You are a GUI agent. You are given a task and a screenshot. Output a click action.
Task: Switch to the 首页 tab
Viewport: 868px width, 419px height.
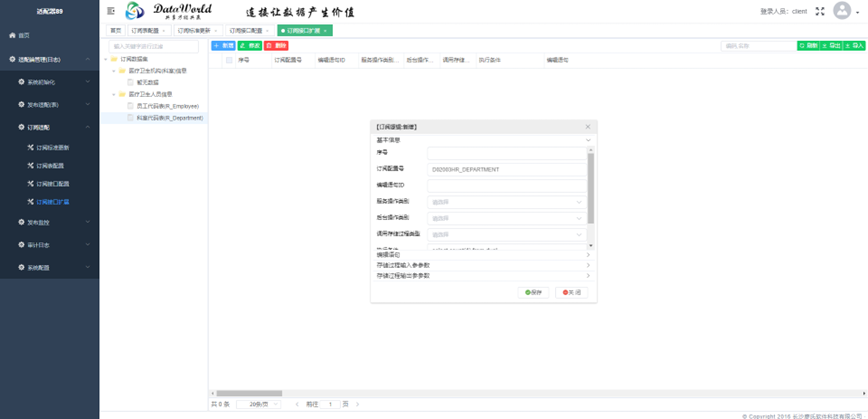point(116,31)
